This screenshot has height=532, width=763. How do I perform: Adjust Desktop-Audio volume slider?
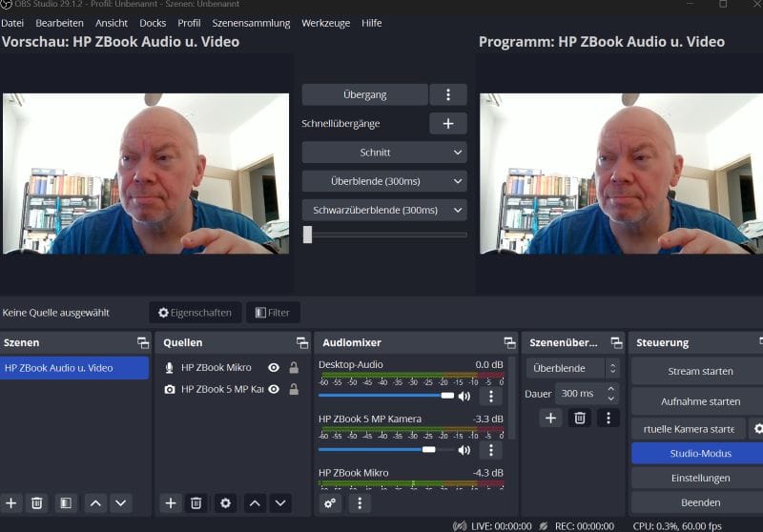386,396
